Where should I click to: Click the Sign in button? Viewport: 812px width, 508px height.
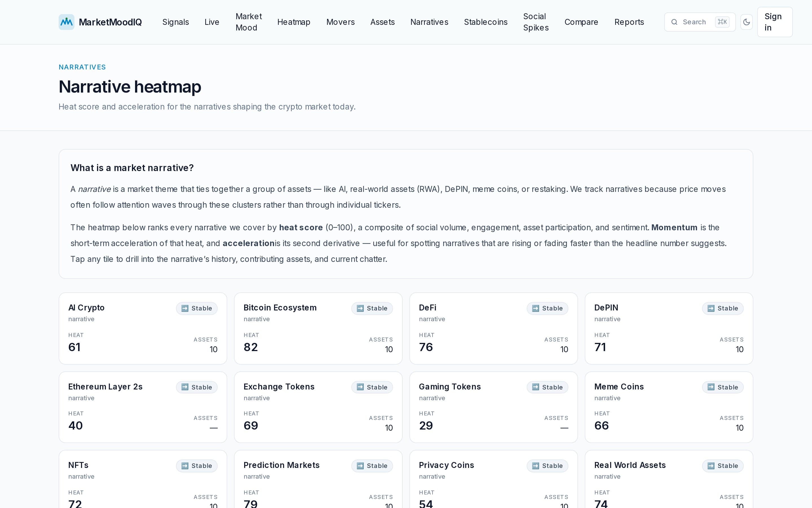click(x=775, y=22)
